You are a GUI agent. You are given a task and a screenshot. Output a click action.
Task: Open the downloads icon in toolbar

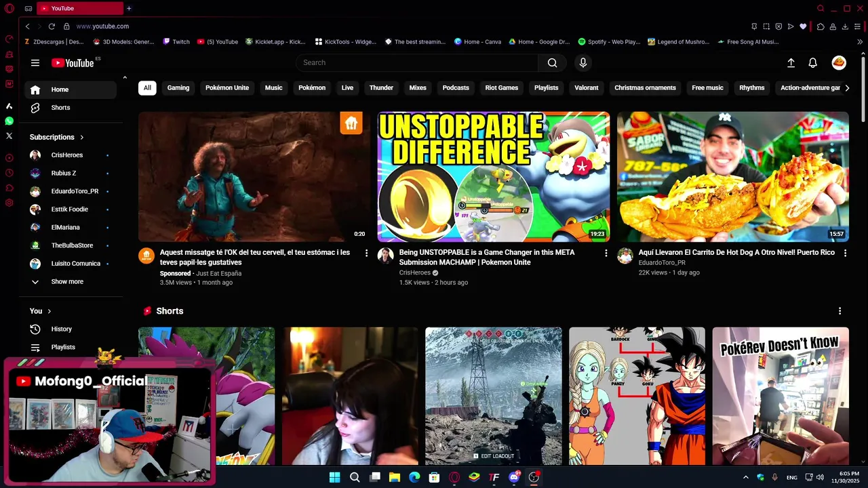coord(845,26)
